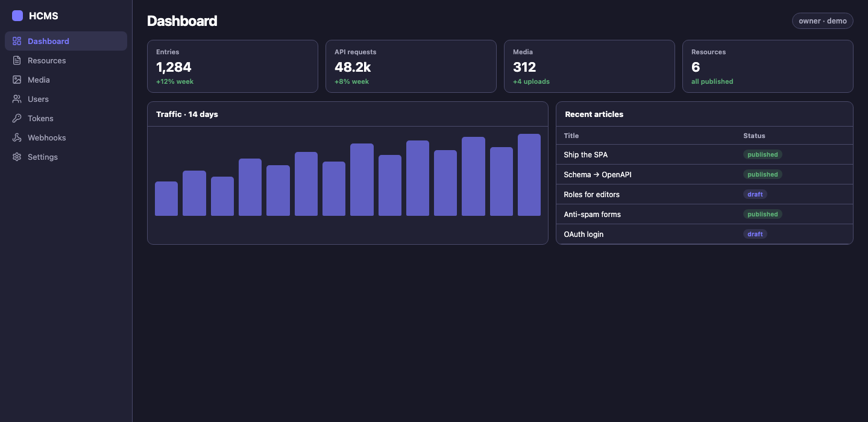Image resolution: width=868 pixels, height=422 pixels.
Task: Select the Entries 1,284 stat card
Action: pos(233,66)
